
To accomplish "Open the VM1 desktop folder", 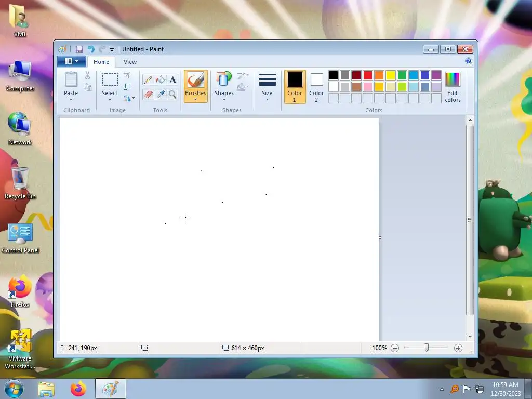I will pos(20,20).
